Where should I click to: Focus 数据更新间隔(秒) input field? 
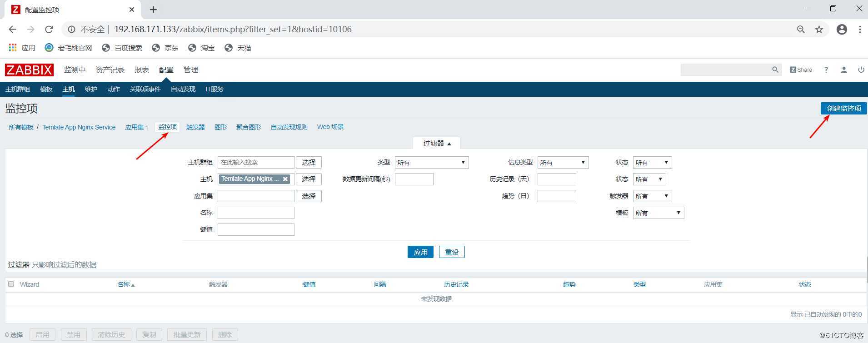(414, 179)
